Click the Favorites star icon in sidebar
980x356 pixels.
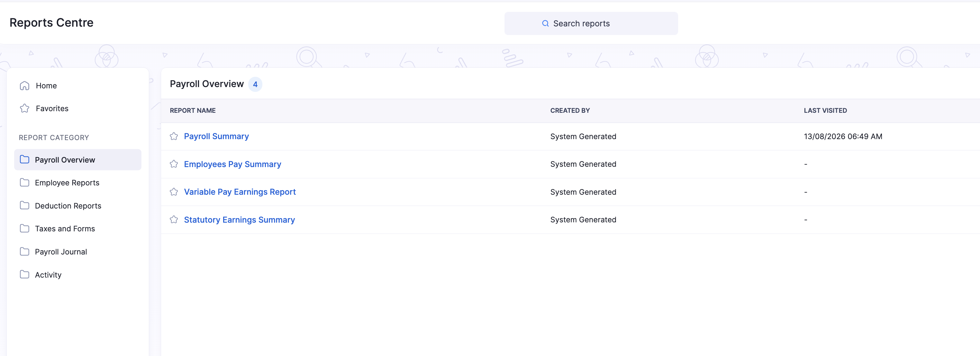pyautogui.click(x=24, y=108)
